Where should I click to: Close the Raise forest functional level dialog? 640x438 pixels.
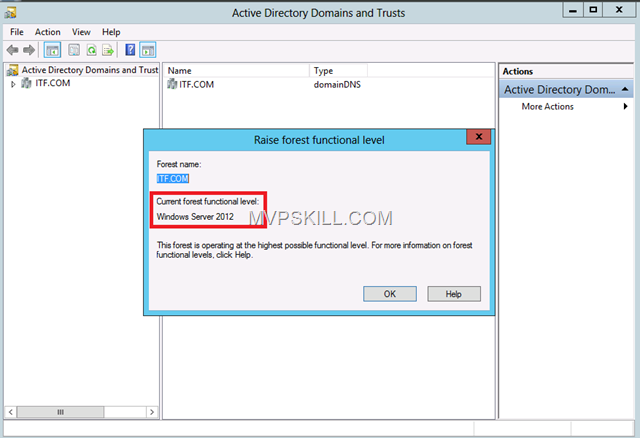480,138
